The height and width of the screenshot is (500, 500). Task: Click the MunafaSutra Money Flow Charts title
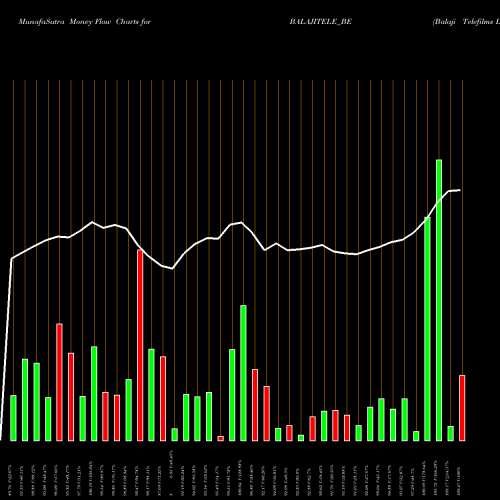[x=85, y=22]
